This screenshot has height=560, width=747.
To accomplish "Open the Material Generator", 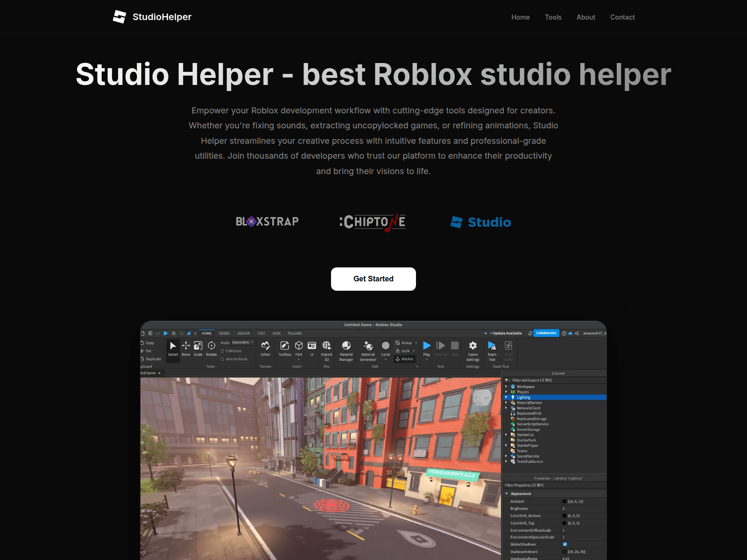I will [368, 351].
